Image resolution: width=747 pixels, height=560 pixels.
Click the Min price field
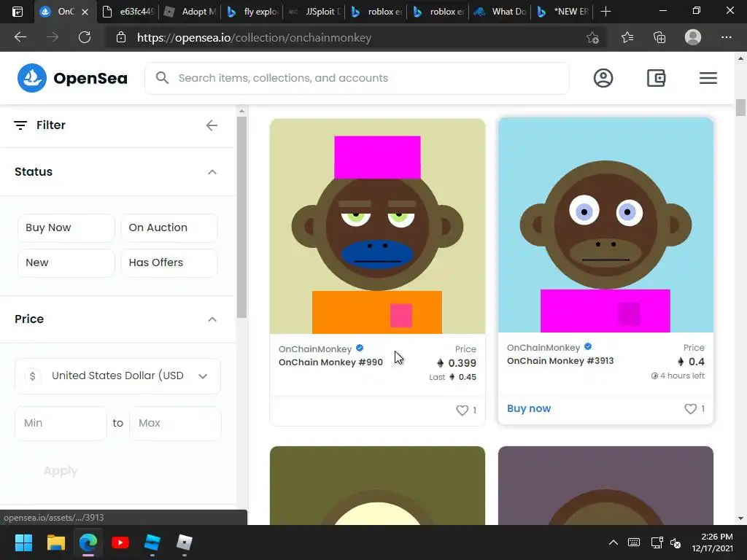point(61,424)
